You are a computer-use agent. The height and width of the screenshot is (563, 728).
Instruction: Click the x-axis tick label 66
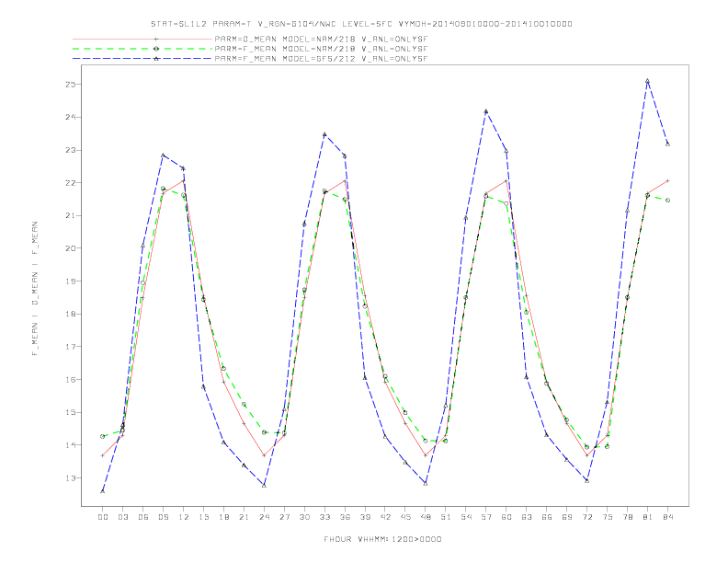(x=547, y=517)
